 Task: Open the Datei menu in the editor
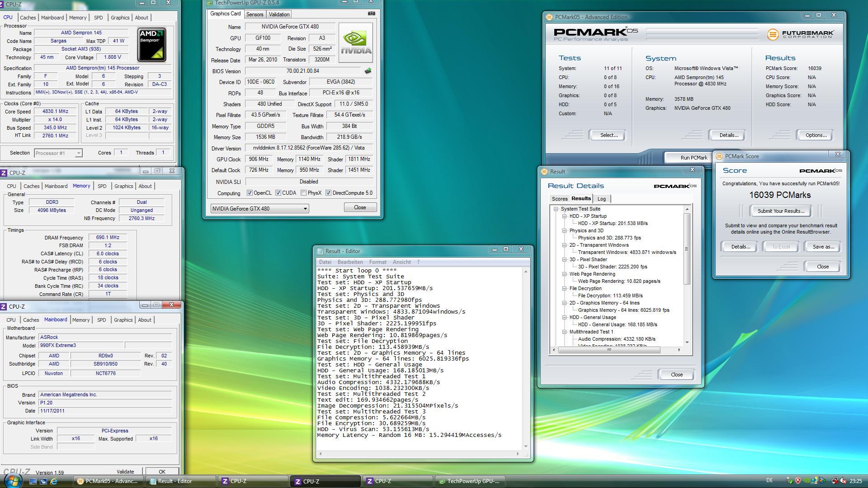[x=325, y=262]
